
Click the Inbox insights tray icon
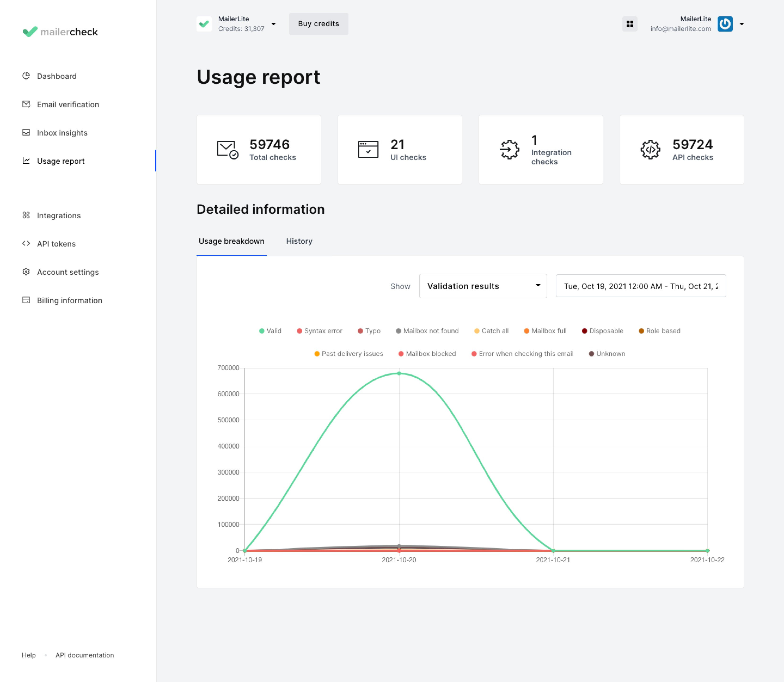(26, 132)
